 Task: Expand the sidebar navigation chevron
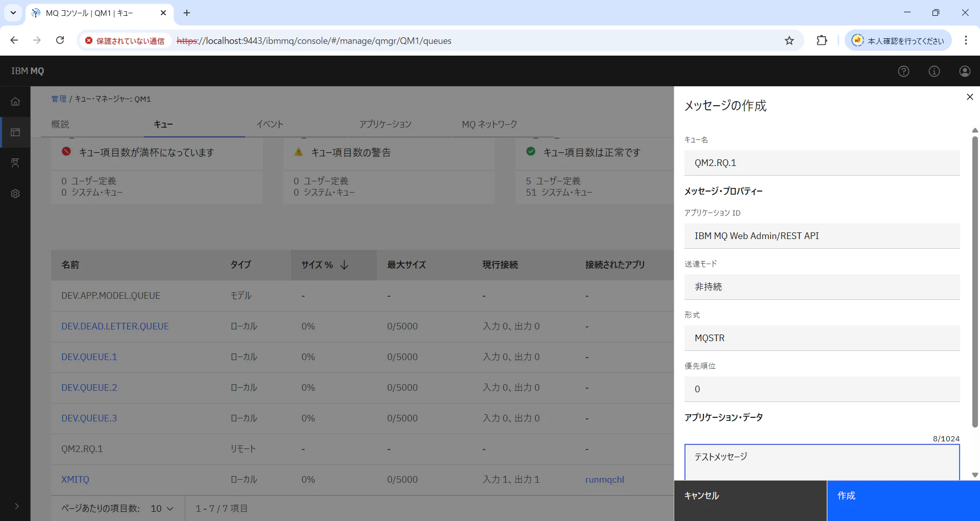(x=16, y=506)
